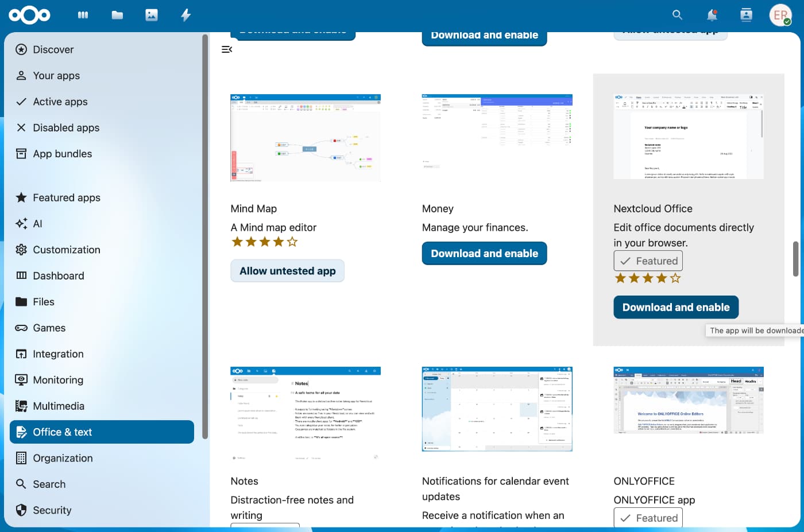
Task: Open the Contacts menu icon
Action: click(746, 15)
